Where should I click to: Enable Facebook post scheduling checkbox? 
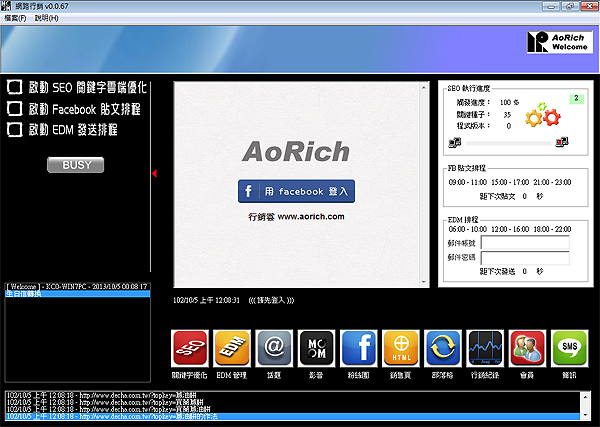(15, 109)
